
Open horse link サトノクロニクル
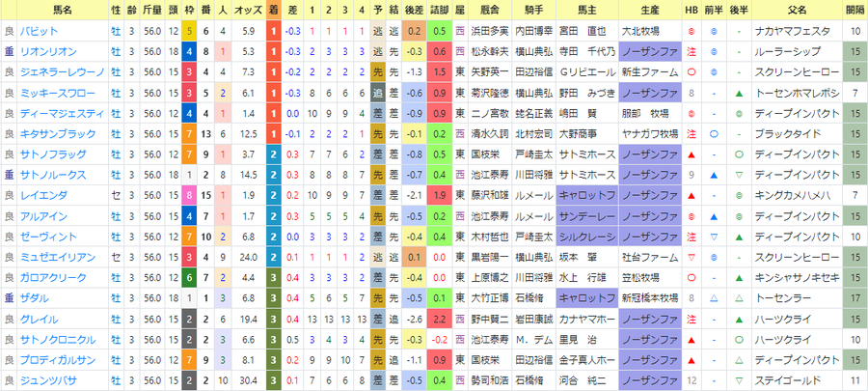tap(57, 340)
